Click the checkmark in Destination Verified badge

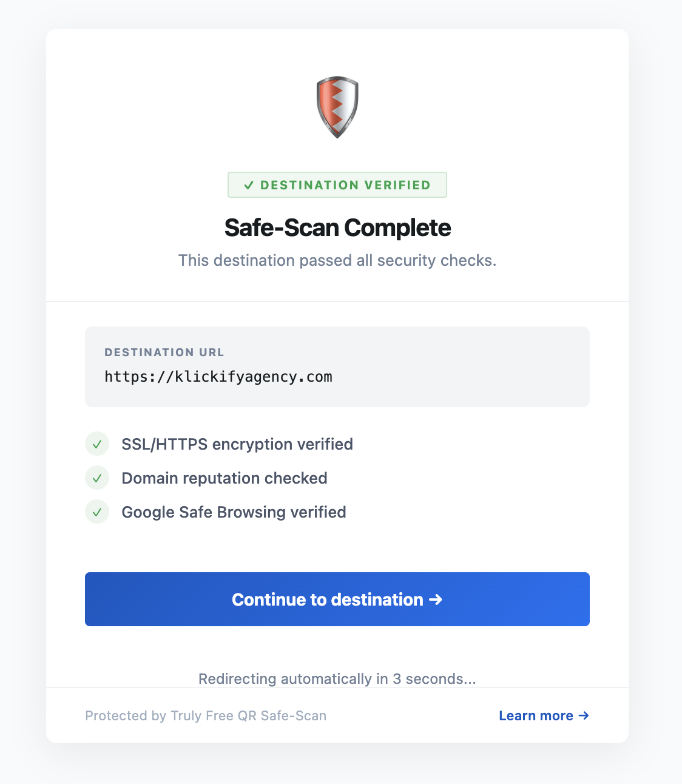249,185
